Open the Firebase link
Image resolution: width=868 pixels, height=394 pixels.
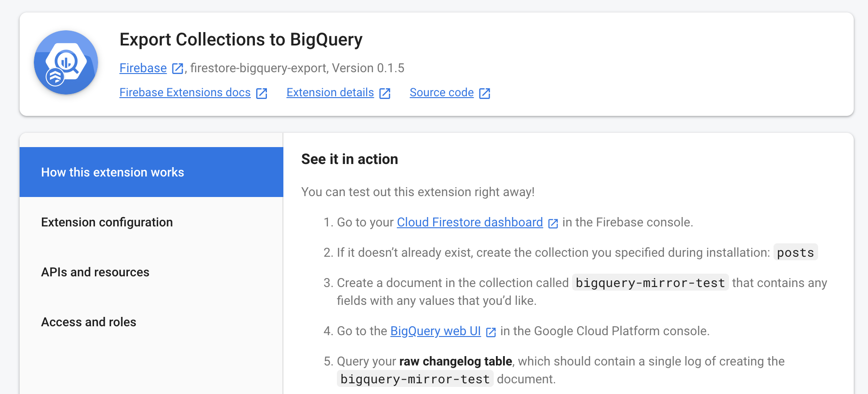143,68
